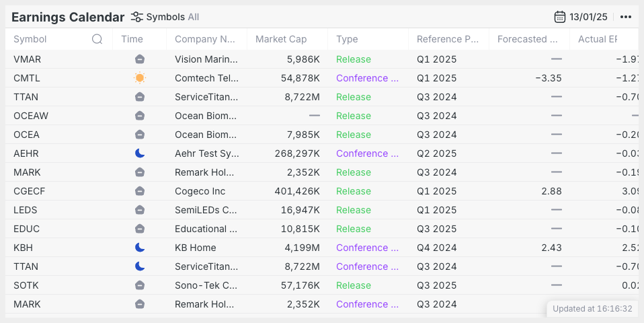Click forecasted EPS value -3.35
Image resolution: width=644 pixels, height=323 pixels.
[549, 78]
